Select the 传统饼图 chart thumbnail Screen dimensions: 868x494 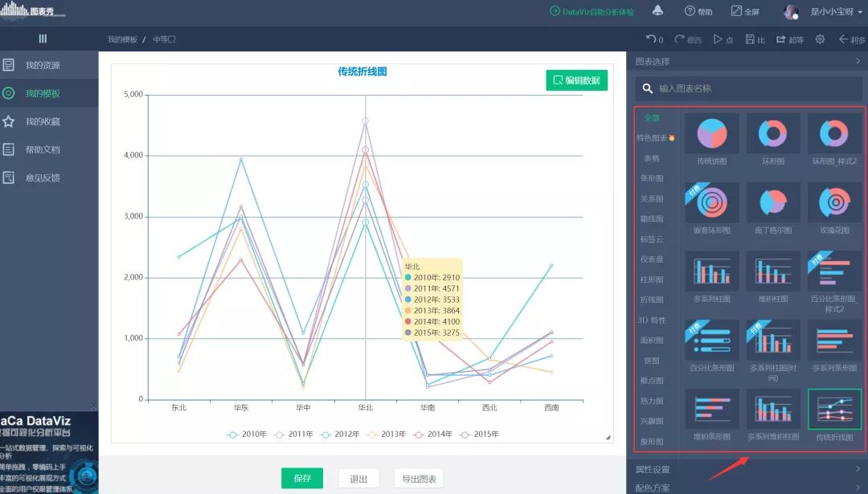(712, 140)
